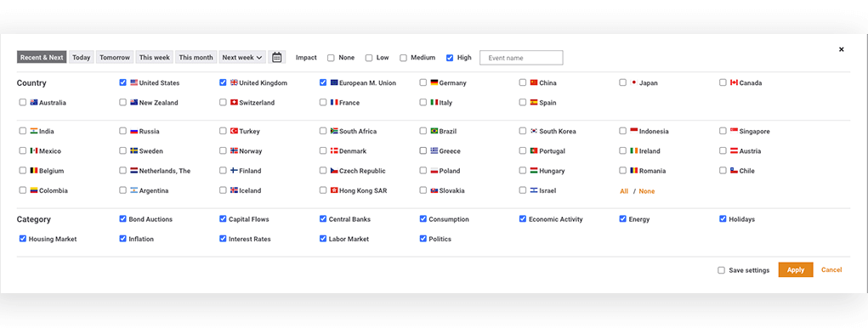Click the Australia flag icon
868x328 pixels.
coord(34,102)
